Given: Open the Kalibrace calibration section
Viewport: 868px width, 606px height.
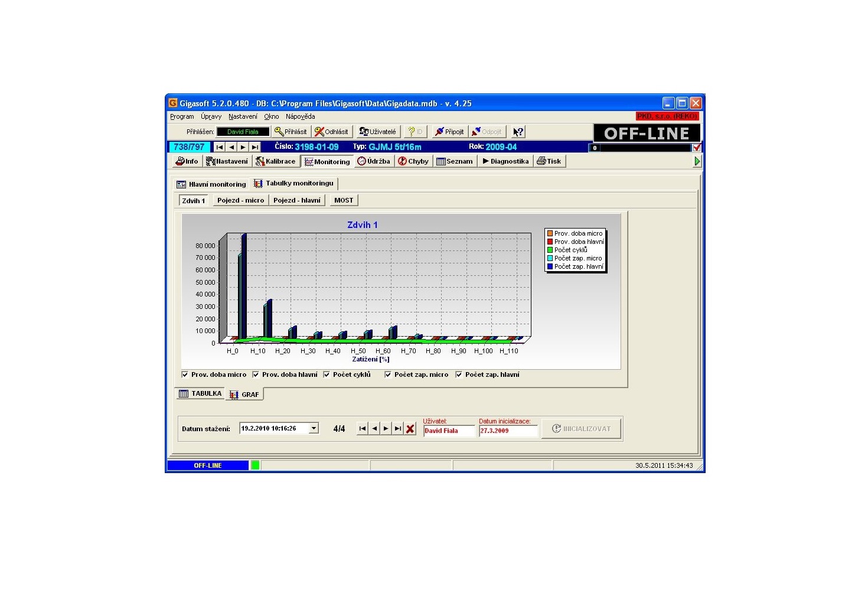Looking at the screenshot, I should [x=276, y=161].
